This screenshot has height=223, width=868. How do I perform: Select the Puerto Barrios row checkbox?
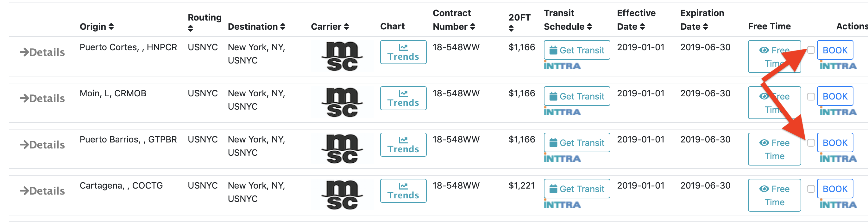[x=811, y=143]
